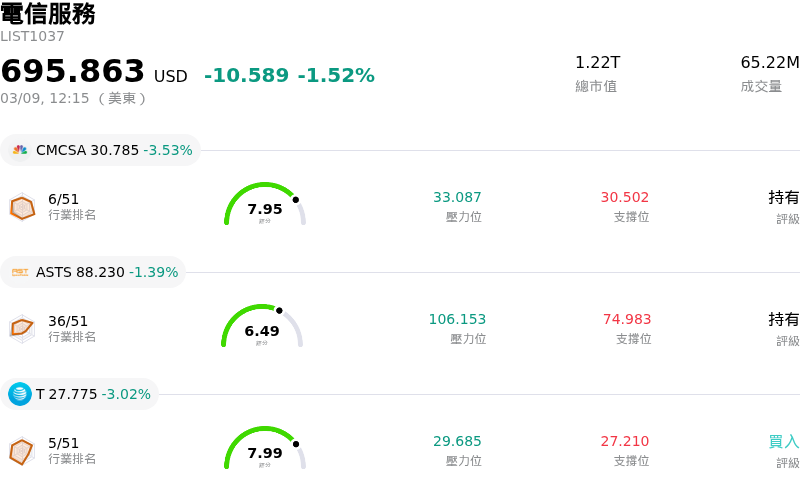Click the 6/51 industry rank for CMCSA
Screen dimensions: 800x488
point(64,199)
